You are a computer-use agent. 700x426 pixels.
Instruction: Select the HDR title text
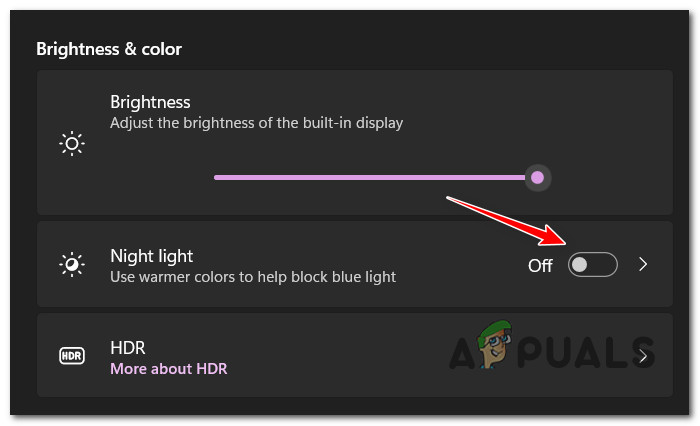point(128,348)
